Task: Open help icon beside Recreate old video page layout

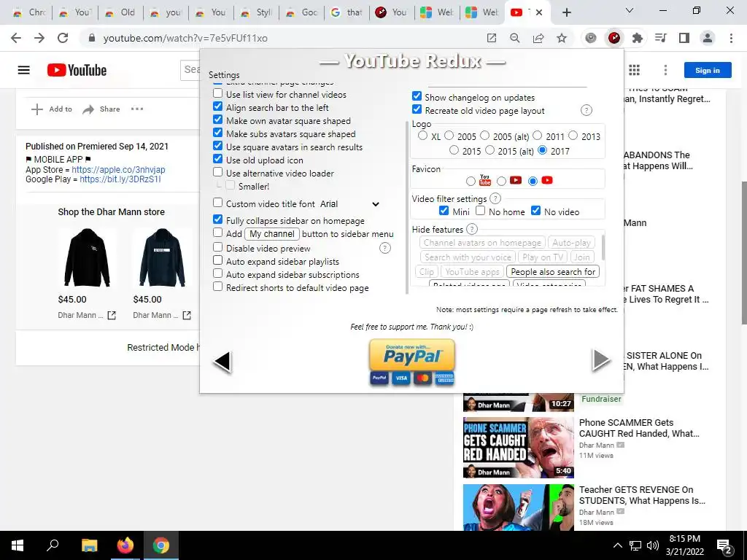Action: [x=587, y=111]
